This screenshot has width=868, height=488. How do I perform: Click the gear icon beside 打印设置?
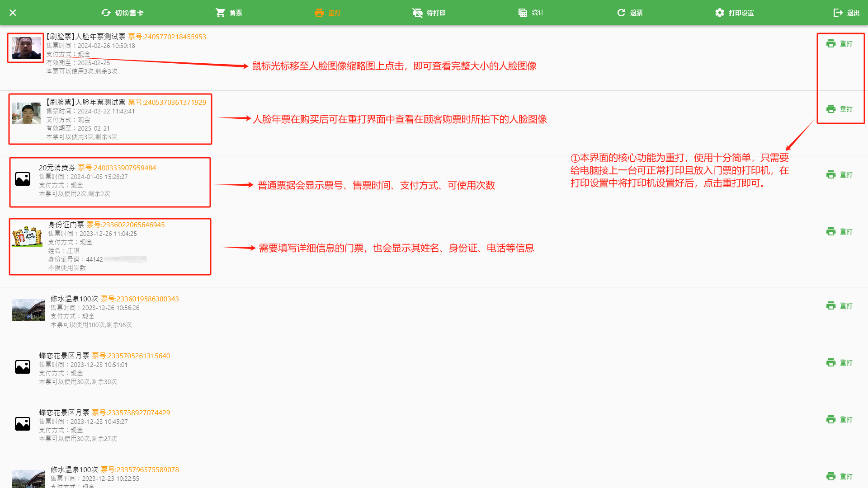click(720, 13)
